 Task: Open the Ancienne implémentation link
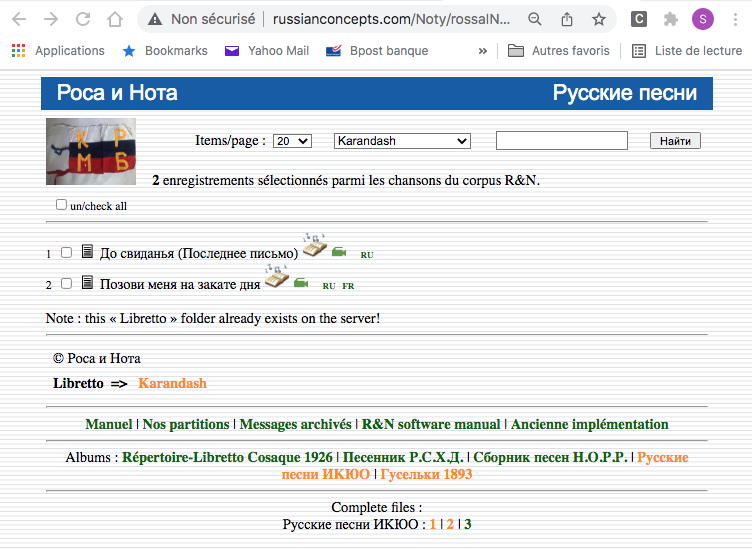[589, 424]
